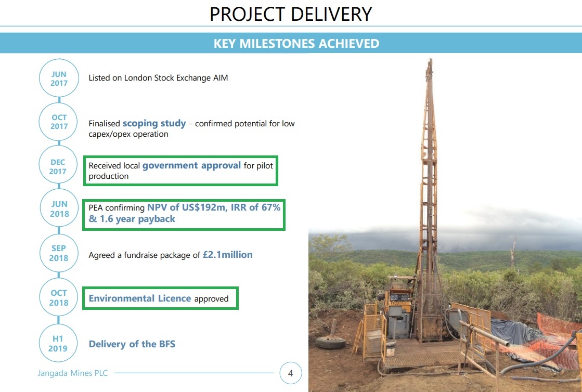Click the '& 1.6 year payback' text
582x392 pixels.
132,219
